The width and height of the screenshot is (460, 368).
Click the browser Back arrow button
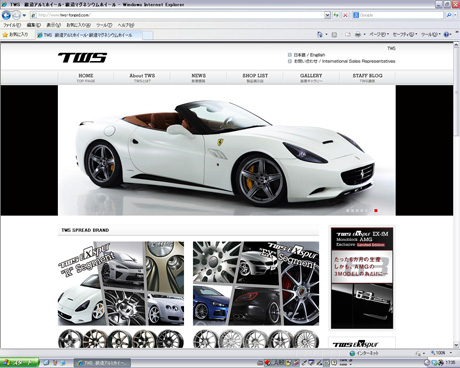click(x=6, y=15)
